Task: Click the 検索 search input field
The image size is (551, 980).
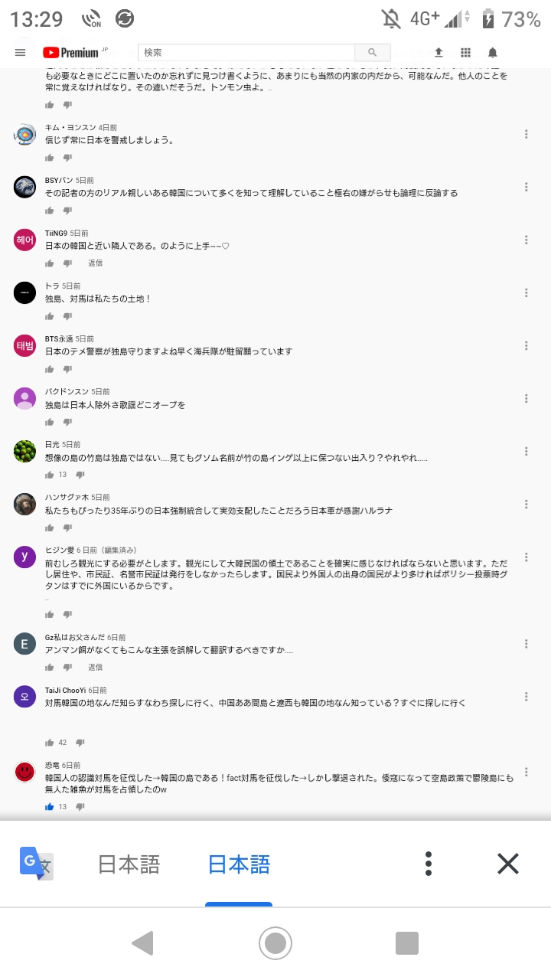Action: [246, 53]
